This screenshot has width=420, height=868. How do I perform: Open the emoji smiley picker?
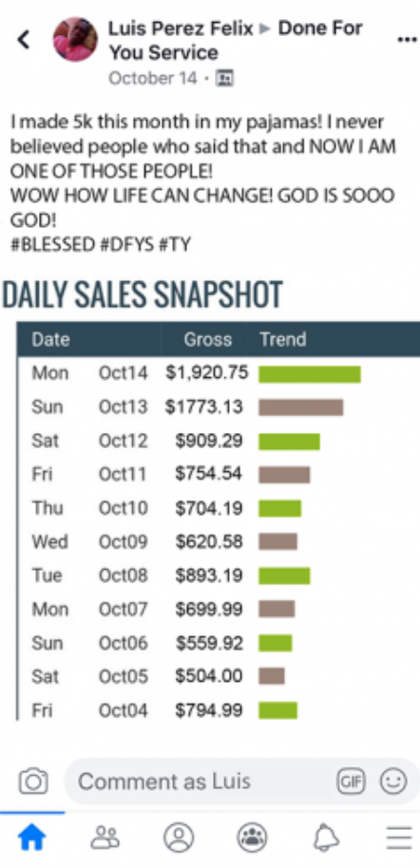tap(392, 782)
